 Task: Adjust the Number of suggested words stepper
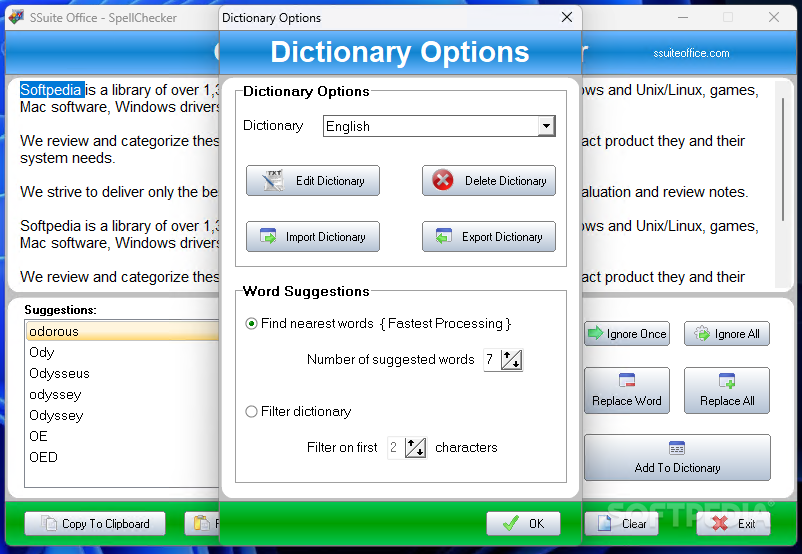[511, 360]
